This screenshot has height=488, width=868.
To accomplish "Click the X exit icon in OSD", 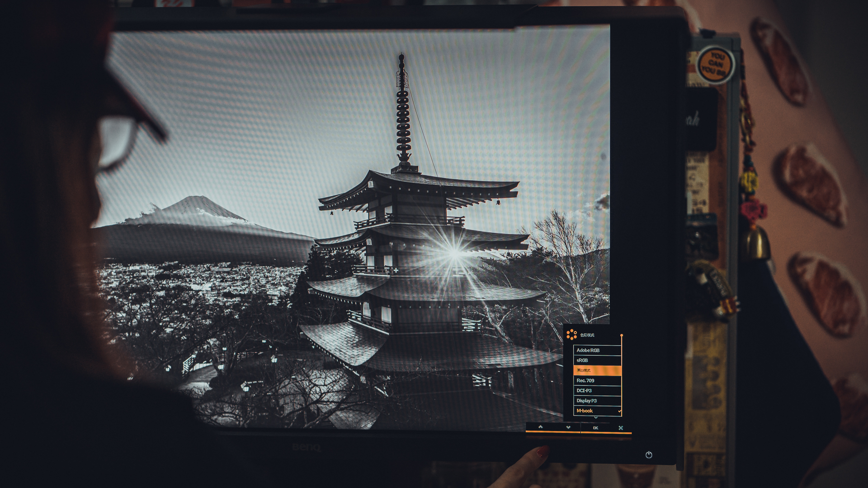I will pos(620,427).
